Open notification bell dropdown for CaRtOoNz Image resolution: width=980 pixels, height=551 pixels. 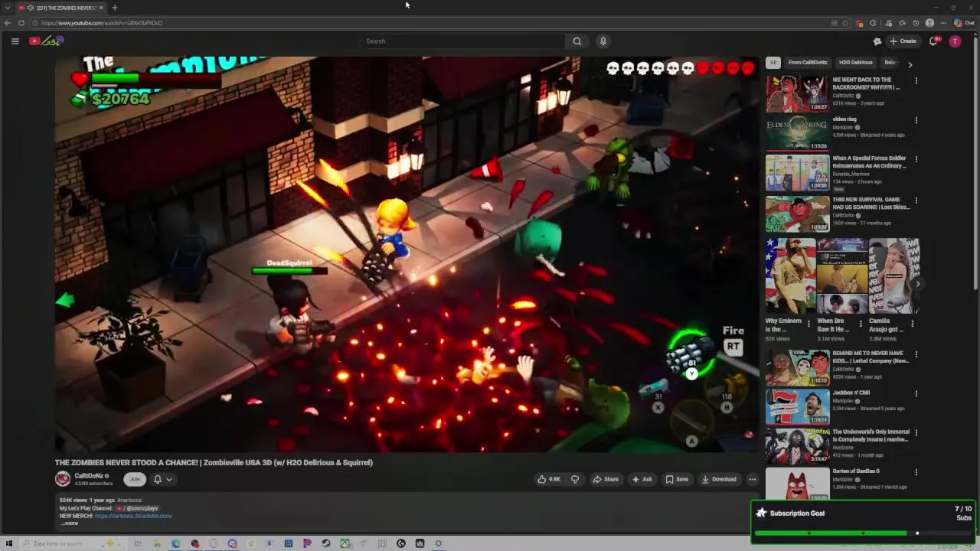pyautogui.click(x=162, y=479)
